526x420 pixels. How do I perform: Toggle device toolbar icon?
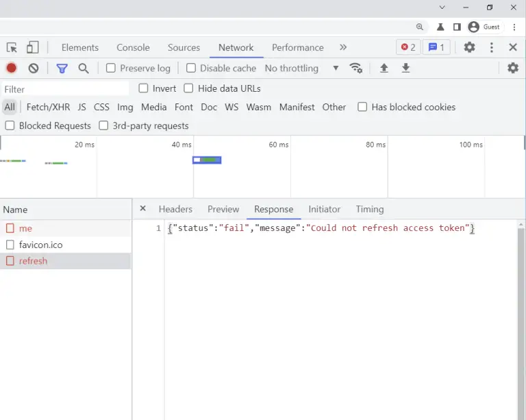tap(33, 47)
